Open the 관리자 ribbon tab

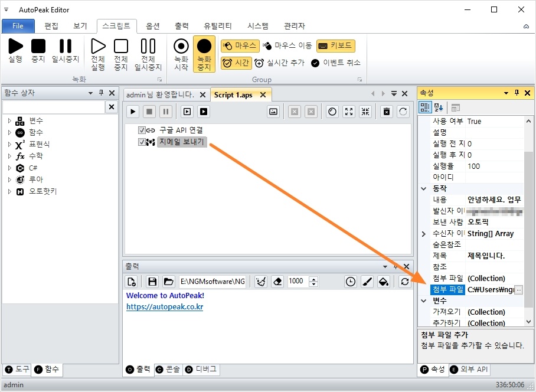click(295, 26)
